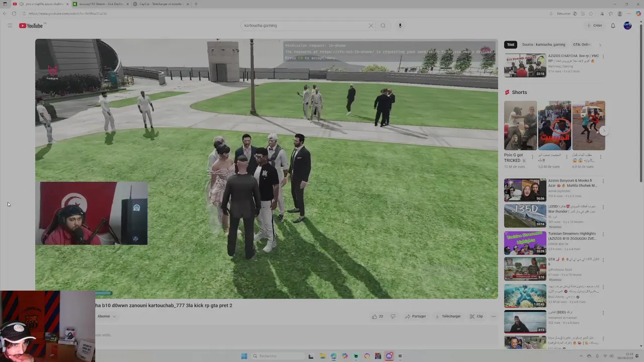This screenshot has width=644, height=362.
Task: Reload the page with the refresh icon
Action: (14, 14)
